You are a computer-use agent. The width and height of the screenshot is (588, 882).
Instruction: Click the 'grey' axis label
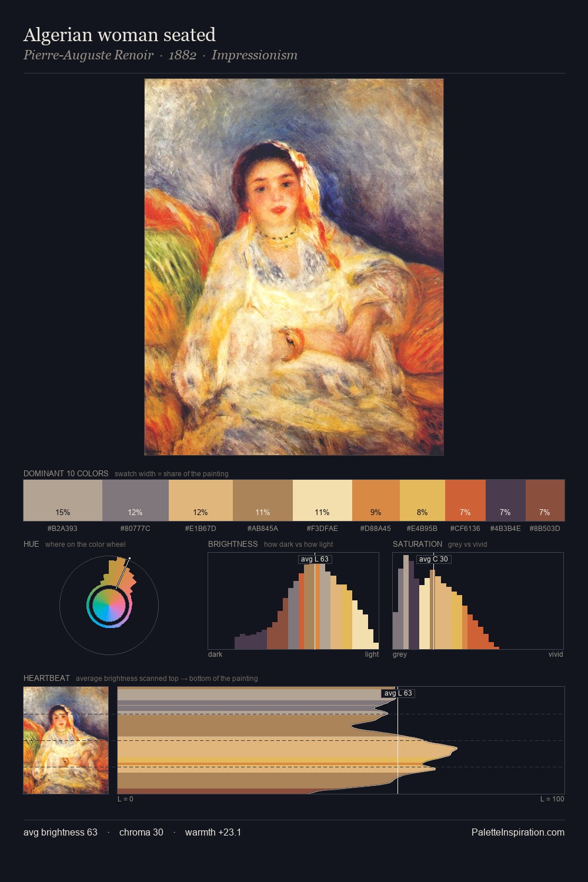[400, 654]
